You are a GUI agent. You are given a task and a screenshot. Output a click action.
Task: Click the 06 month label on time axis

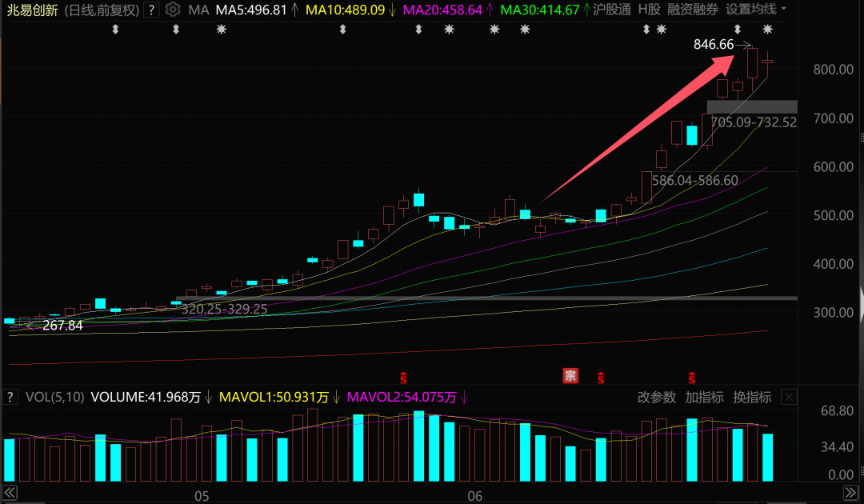click(475, 496)
